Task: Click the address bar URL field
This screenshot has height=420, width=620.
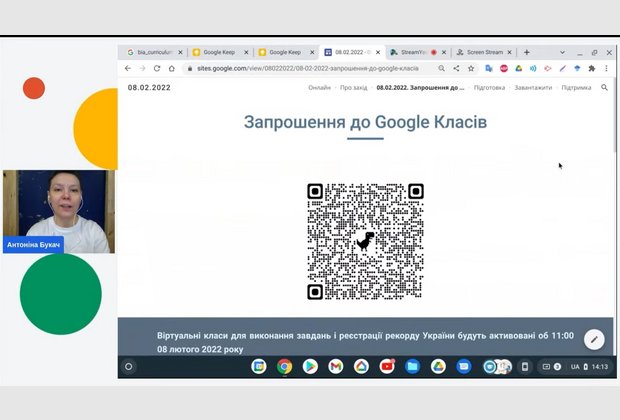Action: 300,69
